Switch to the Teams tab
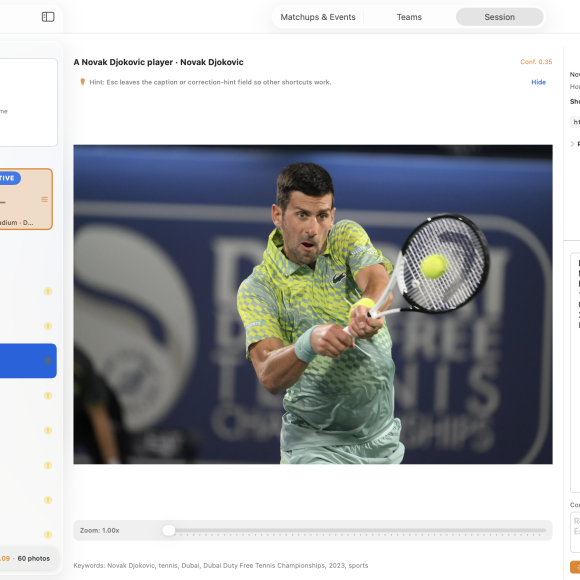 [x=409, y=17]
